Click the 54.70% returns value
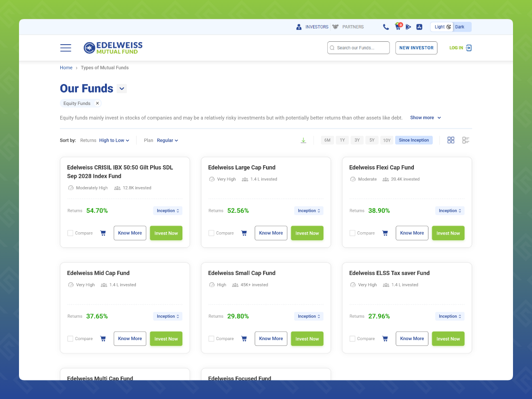This screenshot has height=399, width=532. (x=97, y=211)
